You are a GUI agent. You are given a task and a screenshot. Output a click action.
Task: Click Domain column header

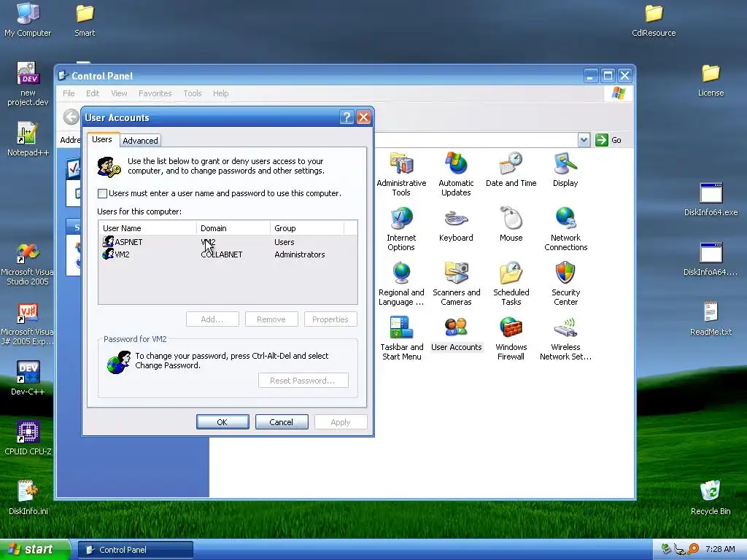[x=233, y=228]
